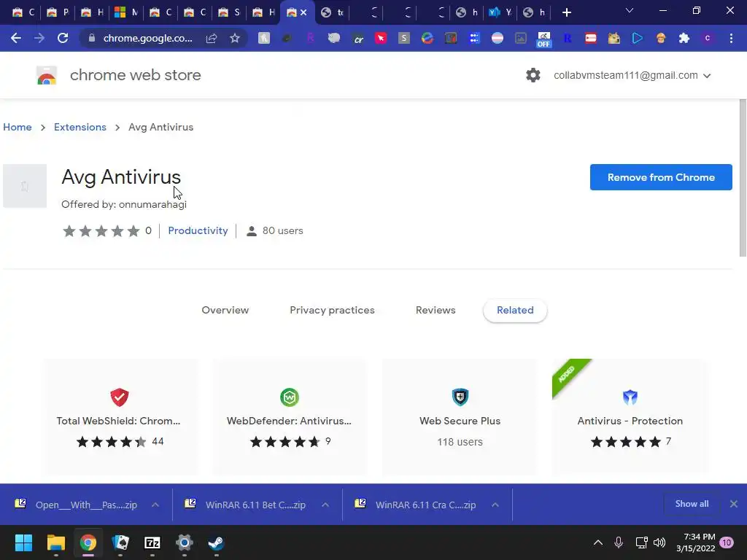The height and width of the screenshot is (560, 747).
Task: Open File Explorer from the taskbar
Action: coord(55,542)
